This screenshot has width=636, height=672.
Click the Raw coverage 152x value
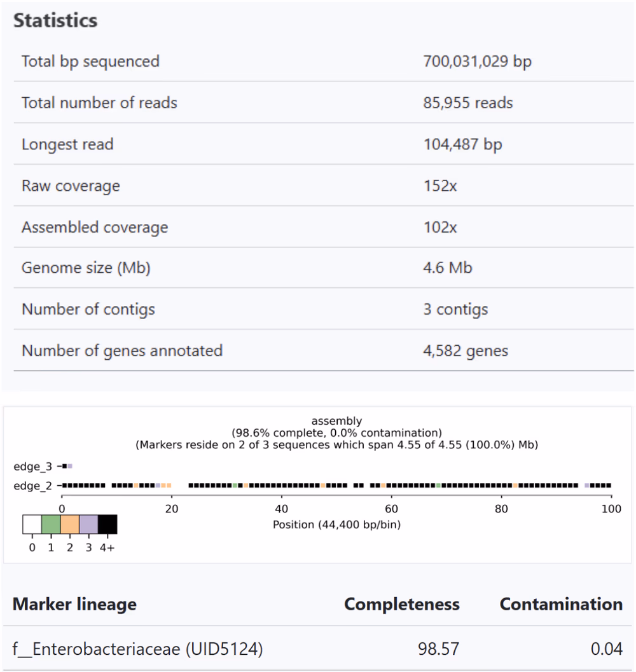(x=440, y=186)
